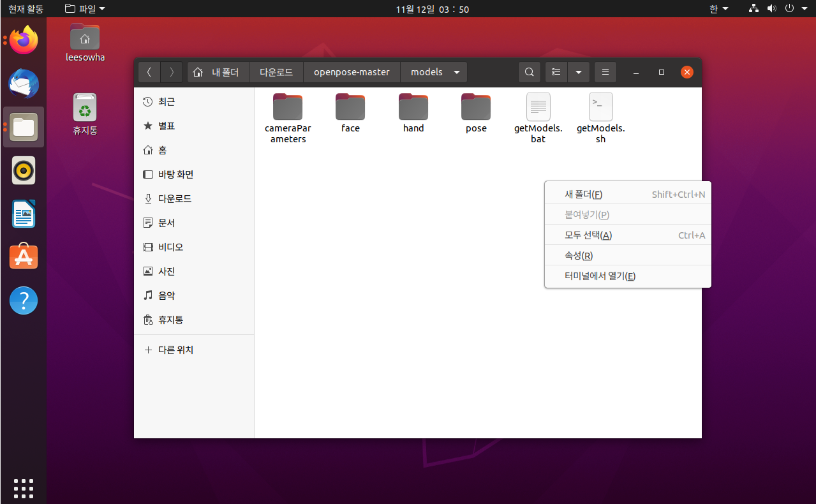Open Rhythmbox from the dock
The height and width of the screenshot is (504, 816).
point(24,170)
